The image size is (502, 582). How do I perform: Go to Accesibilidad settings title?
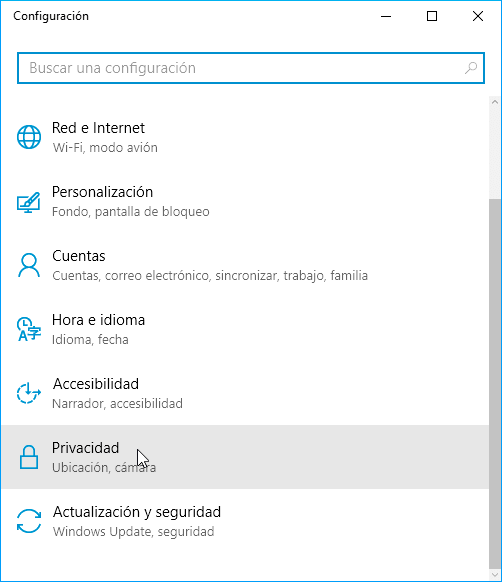[x=95, y=384]
